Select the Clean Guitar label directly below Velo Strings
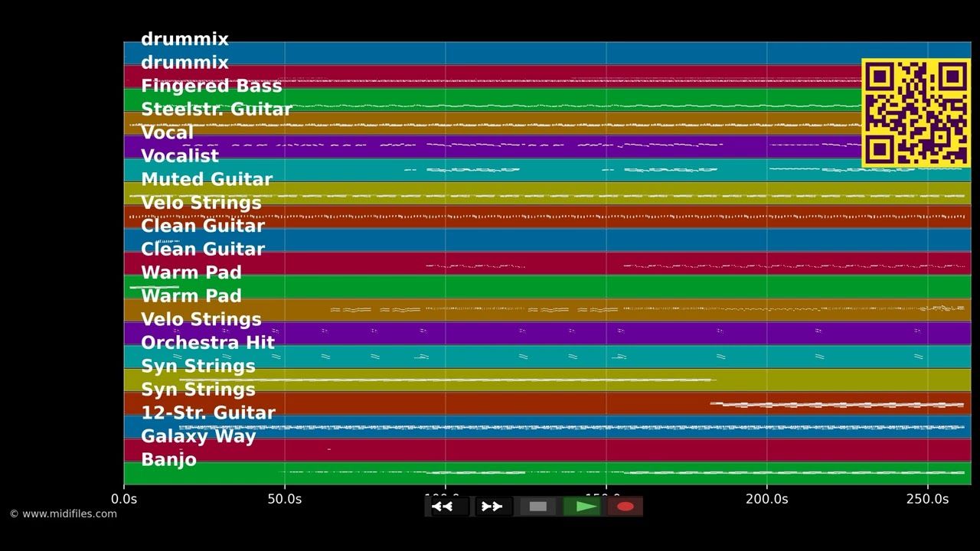This screenshot has width=980, height=551. point(203,226)
